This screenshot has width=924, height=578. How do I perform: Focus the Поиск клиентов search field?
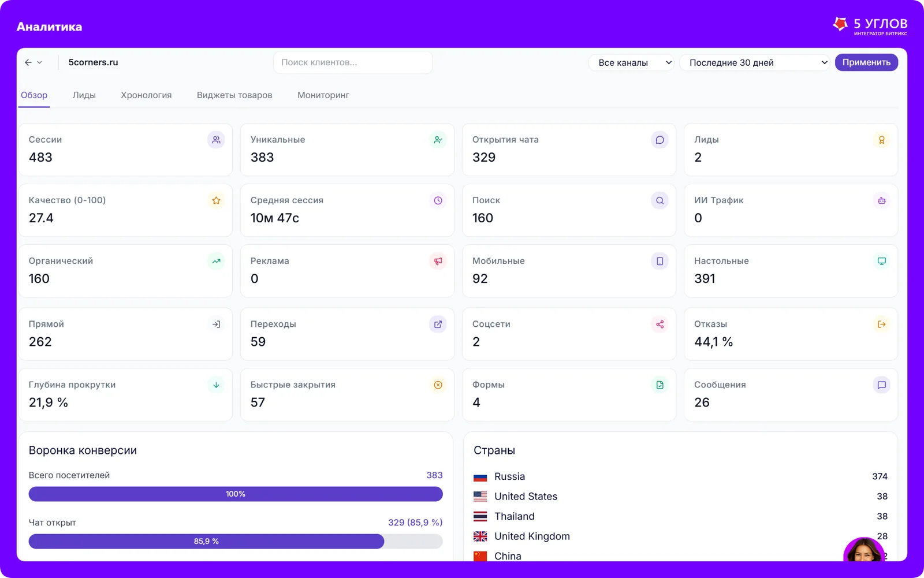coord(353,62)
